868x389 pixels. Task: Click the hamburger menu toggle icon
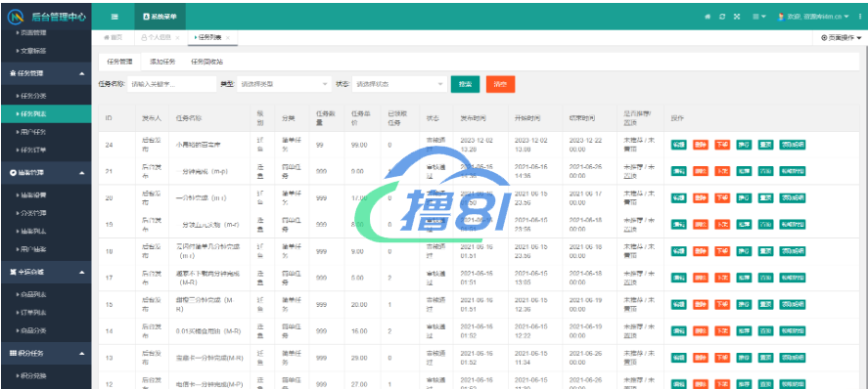point(114,17)
